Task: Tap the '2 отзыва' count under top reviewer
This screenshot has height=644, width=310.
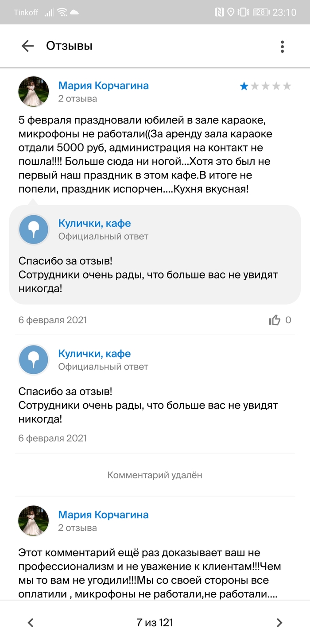Action: click(77, 99)
